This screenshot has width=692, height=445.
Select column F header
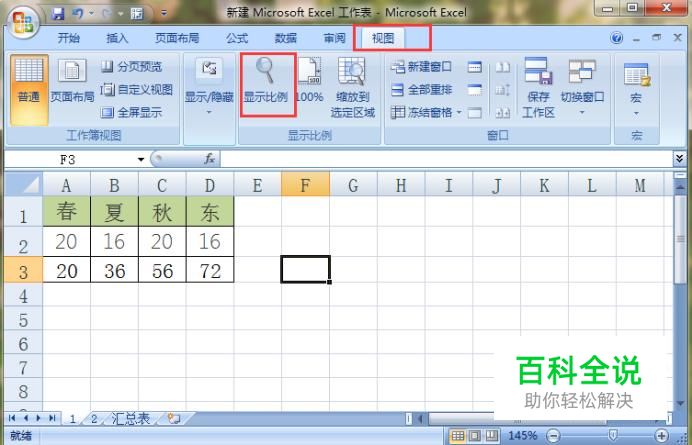coord(305,184)
